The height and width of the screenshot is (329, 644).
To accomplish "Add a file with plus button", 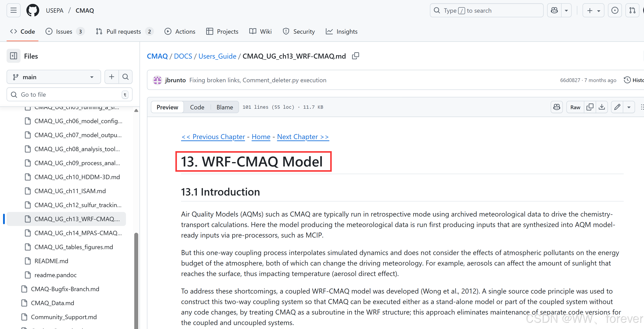I will 112,77.
